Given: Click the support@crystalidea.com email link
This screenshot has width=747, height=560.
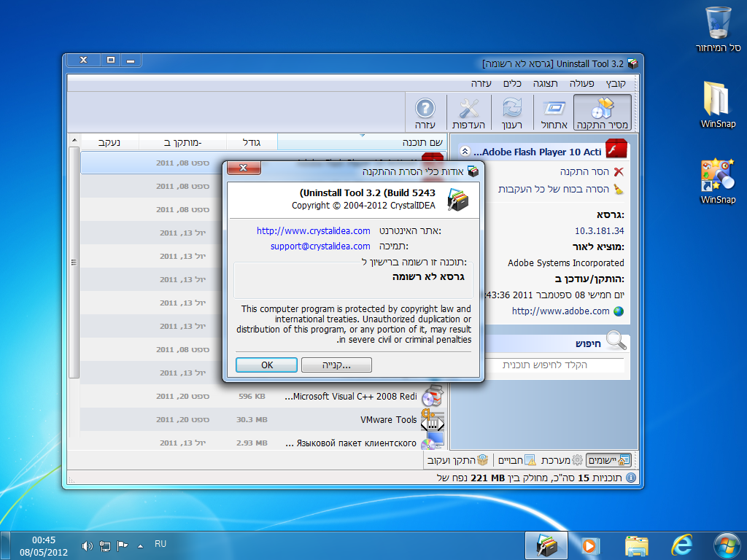Looking at the screenshot, I should pos(320,246).
